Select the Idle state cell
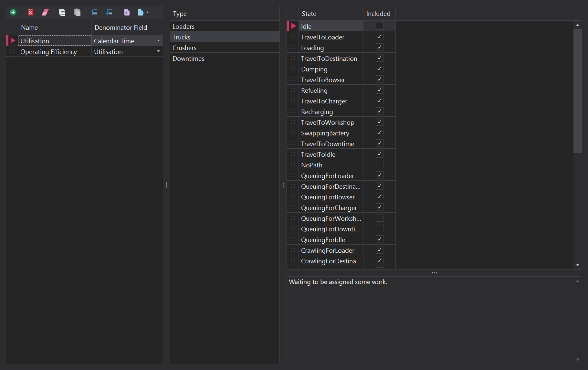 pyautogui.click(x=331, y=26)
